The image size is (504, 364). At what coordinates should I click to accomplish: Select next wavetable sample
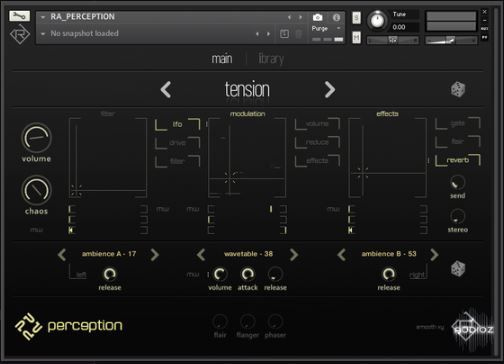coord(294,255)
